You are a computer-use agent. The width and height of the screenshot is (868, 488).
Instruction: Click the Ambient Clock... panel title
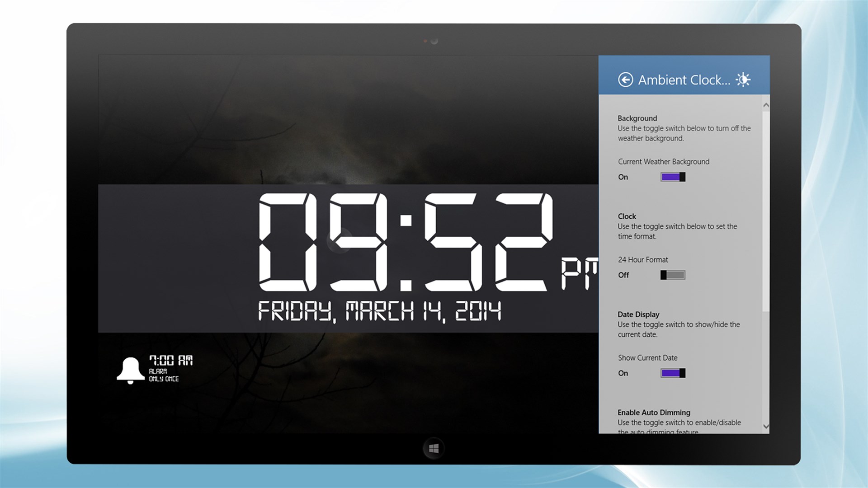(x=684, y=80)
